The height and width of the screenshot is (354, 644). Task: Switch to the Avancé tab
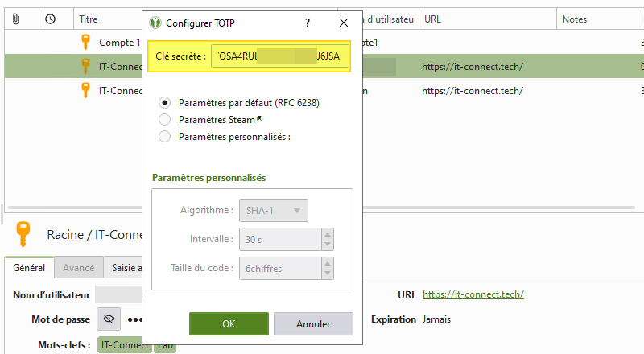[78, 268]
